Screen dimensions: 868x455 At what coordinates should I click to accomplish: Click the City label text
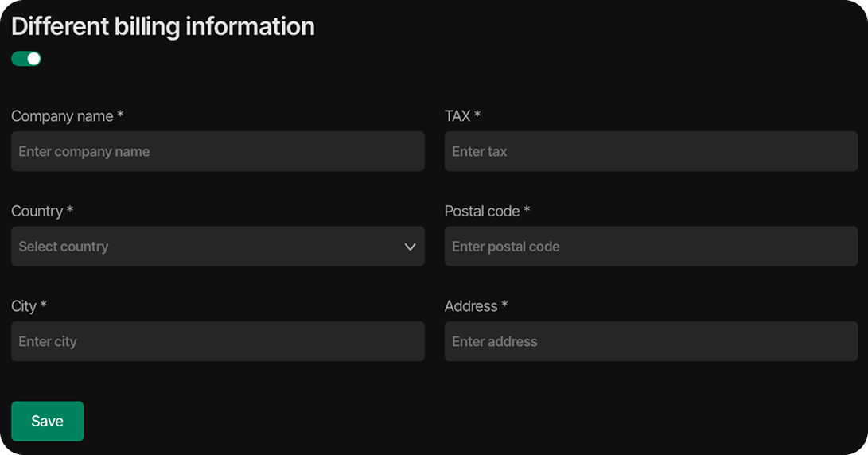24,306
